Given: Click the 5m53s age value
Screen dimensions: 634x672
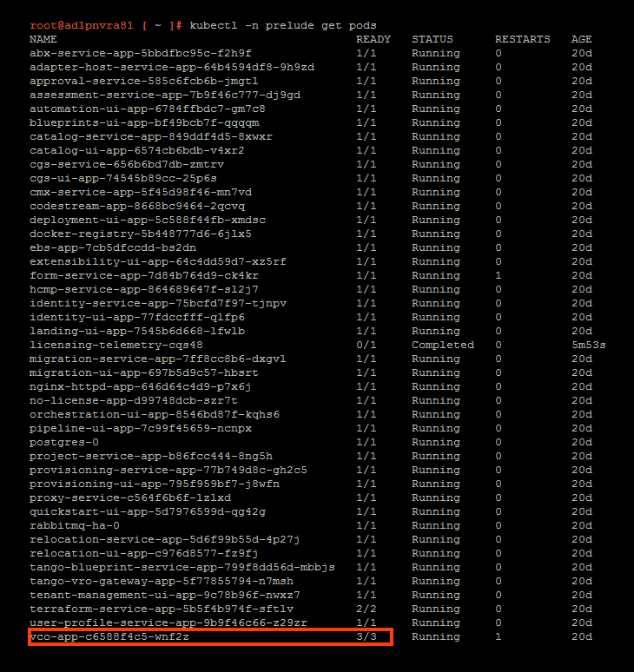Looking at the screenshot, I should (x=588, y=345).
